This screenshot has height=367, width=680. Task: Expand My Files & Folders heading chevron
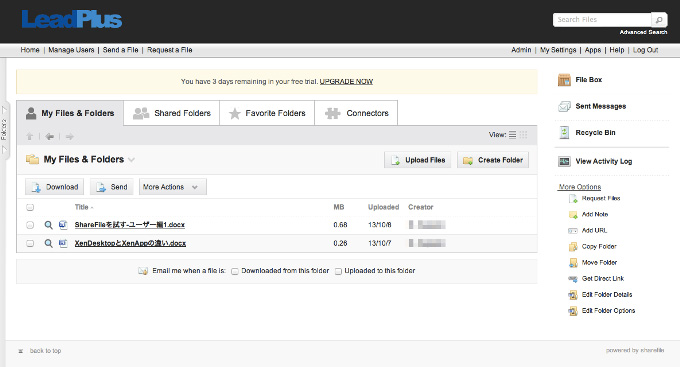coord(131,160)
